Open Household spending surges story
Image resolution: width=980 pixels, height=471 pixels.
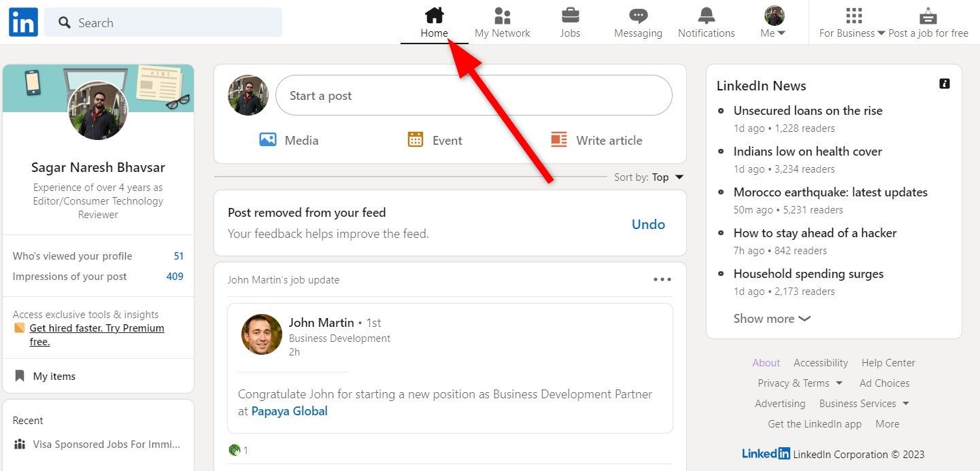pos(809,274)
